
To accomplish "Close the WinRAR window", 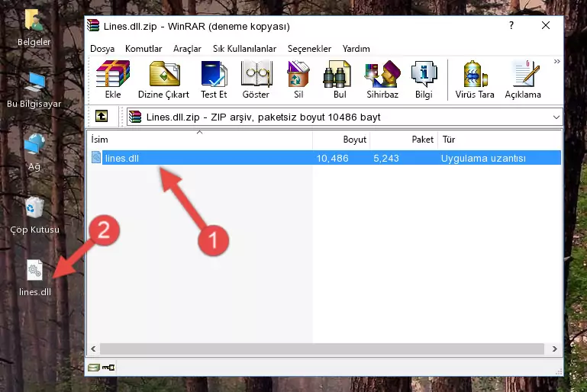I will click(546, 25).
